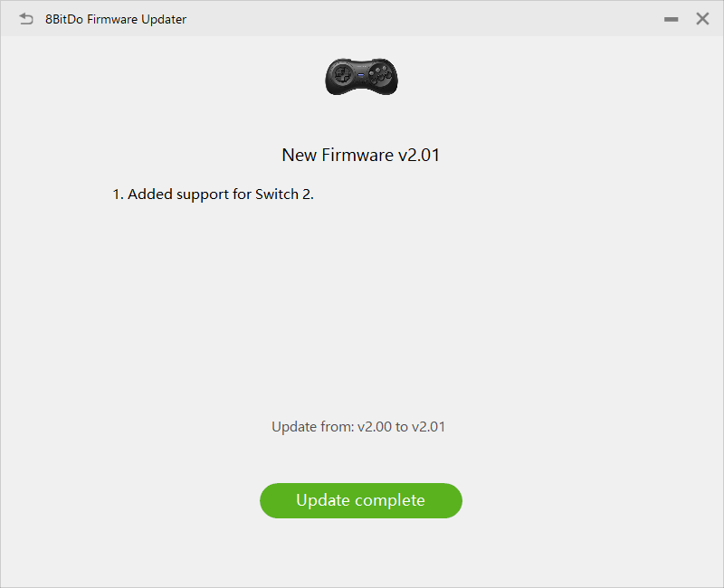The width and height of the screenshot is (724, 588).
Task: Click the 'Update from:' label
Action: pyautogui.click(x=312, y=427)
